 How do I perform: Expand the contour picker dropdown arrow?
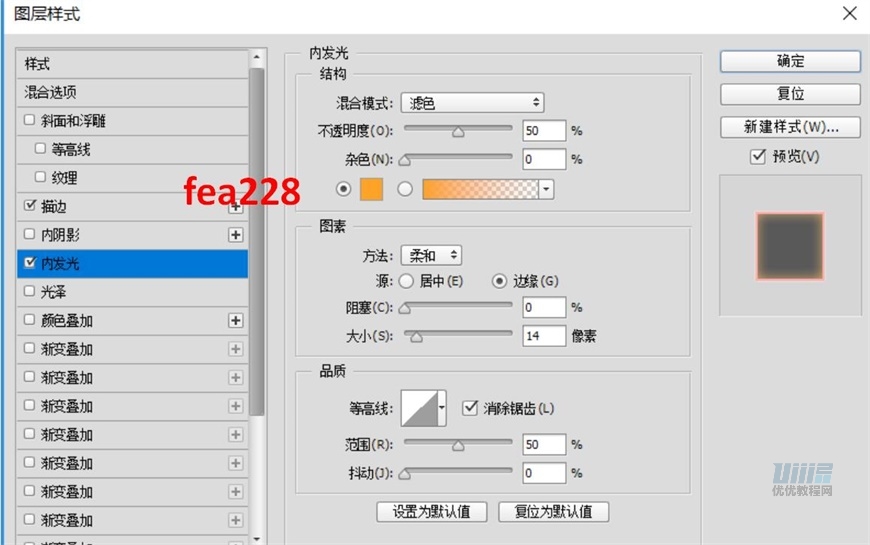point(442,408)
